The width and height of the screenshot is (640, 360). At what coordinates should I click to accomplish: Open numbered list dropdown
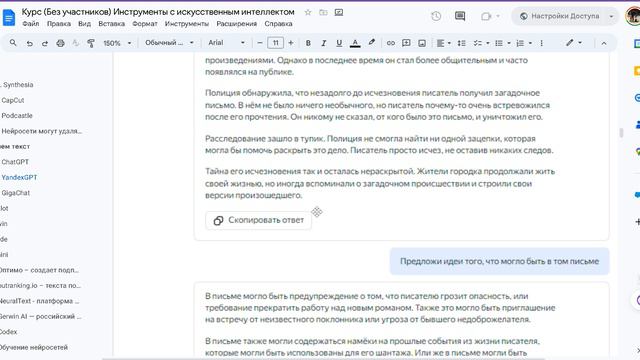(524, 43)
